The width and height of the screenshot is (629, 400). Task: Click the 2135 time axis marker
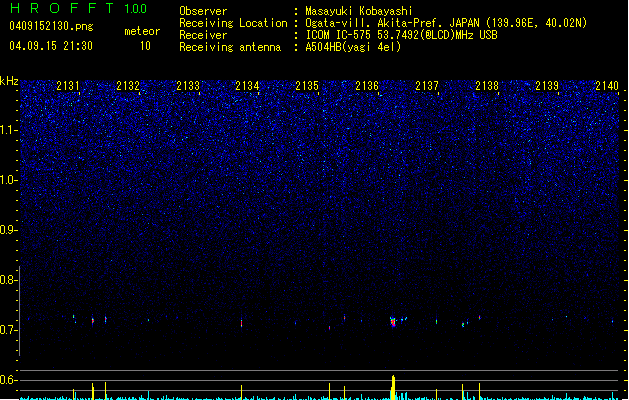(x=307, y=86)
